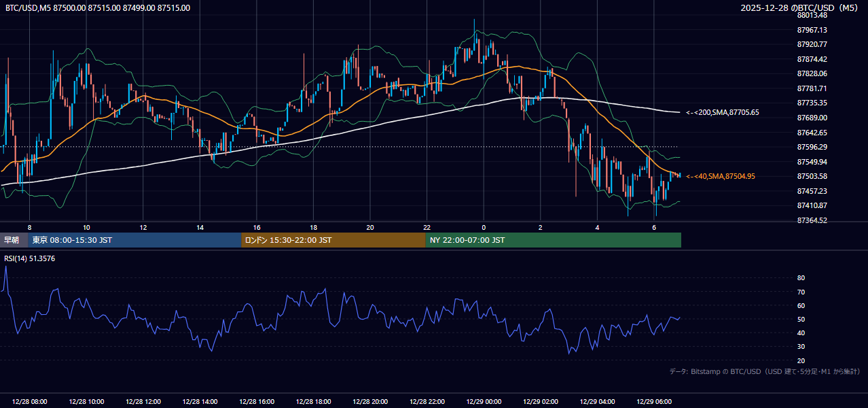Select the bottom date label 12/28 18:00
This screenshot has width=868, height=408.
[314, 402]
